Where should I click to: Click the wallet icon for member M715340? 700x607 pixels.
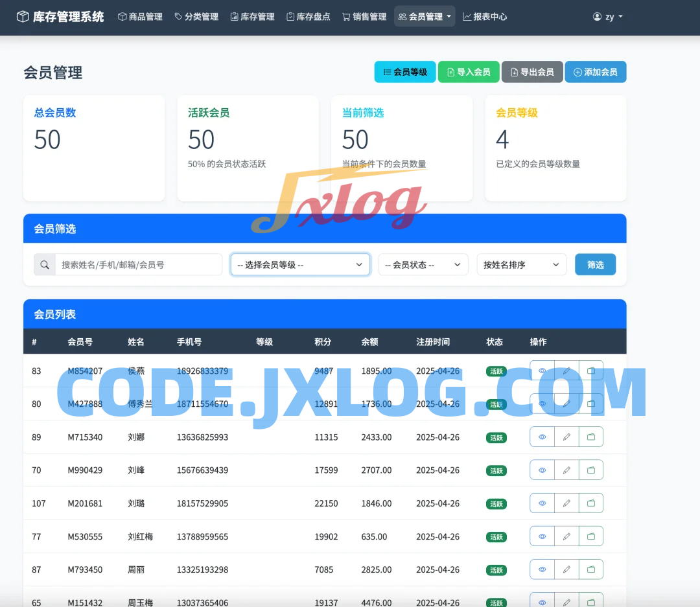point(591,437)
